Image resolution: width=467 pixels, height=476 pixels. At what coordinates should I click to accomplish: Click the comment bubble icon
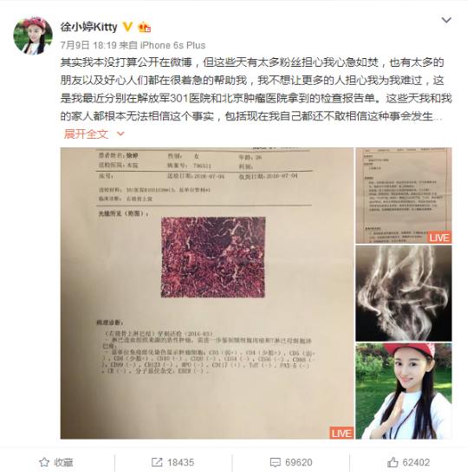(276, 463)
